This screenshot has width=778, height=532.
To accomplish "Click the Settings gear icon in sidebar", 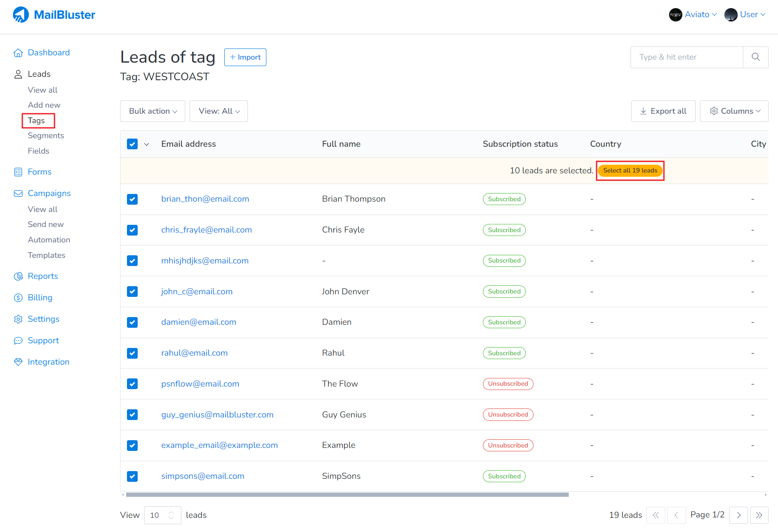I will pos(18,319).
